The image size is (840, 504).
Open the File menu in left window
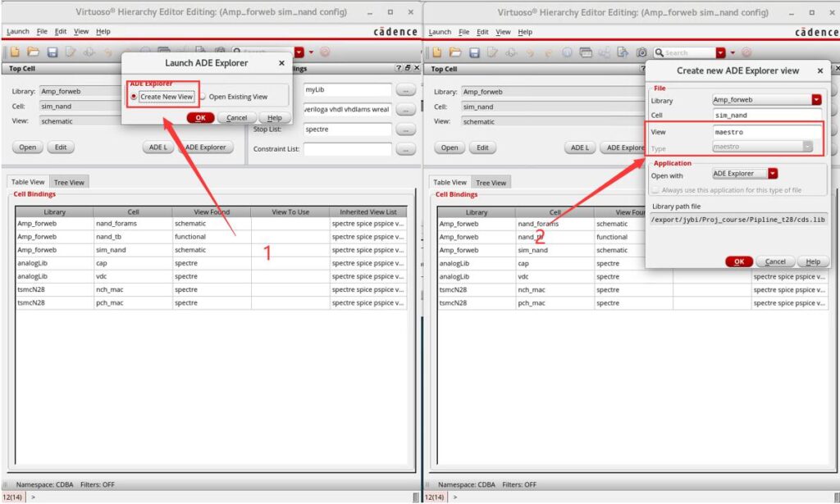click(x=42, y=32)
